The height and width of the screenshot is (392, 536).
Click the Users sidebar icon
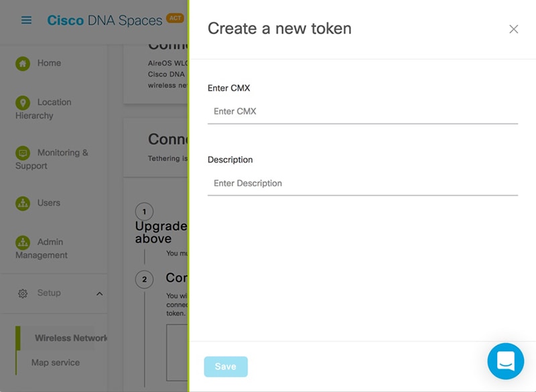click(x=23, y=203)
